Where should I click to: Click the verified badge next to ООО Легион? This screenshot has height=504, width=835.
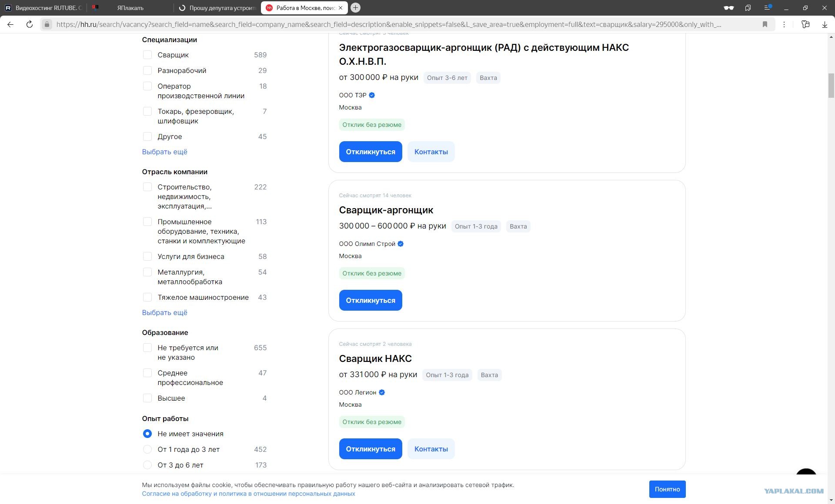(382, 392)
